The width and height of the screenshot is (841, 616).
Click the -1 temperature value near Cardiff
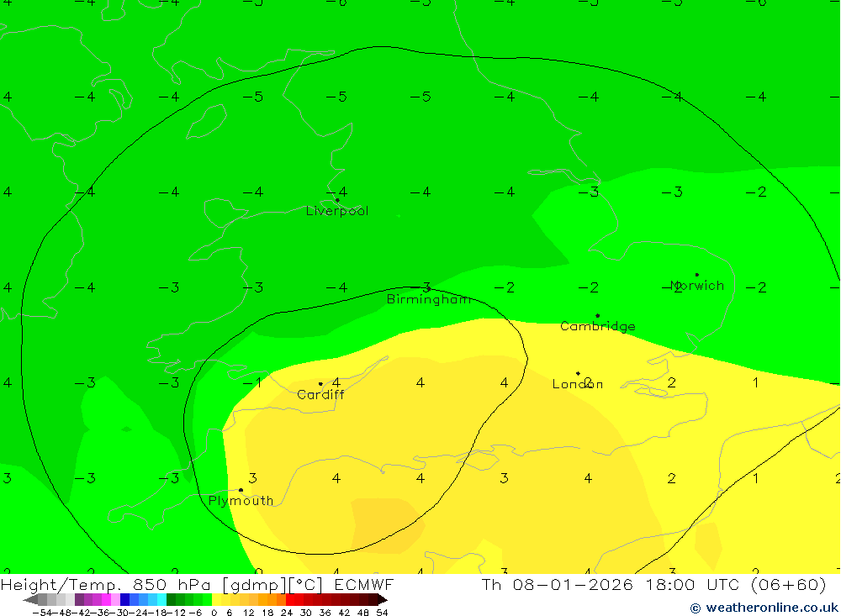click(x=252, y=382)
